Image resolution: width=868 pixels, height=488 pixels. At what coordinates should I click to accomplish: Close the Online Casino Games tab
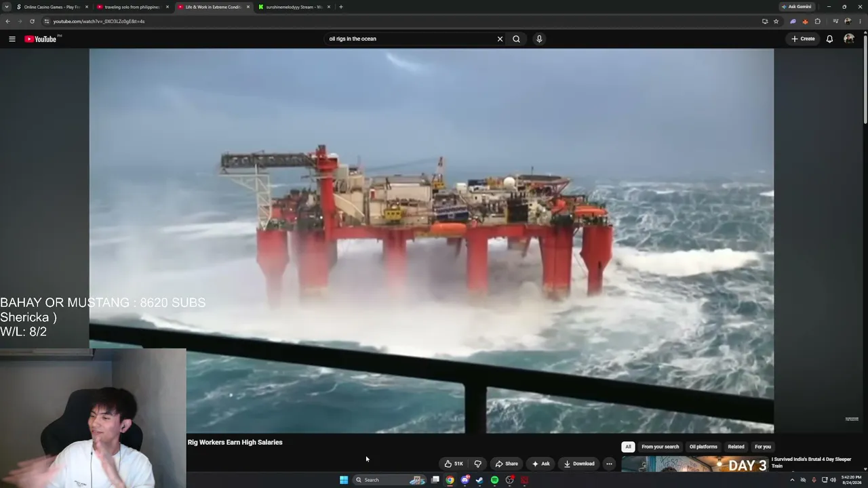coord(87,7)
